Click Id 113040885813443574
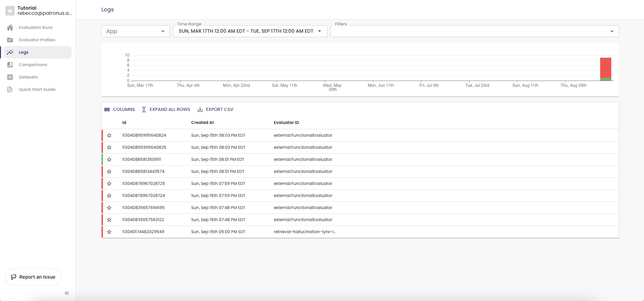The image size is (644, 301). 143,172
